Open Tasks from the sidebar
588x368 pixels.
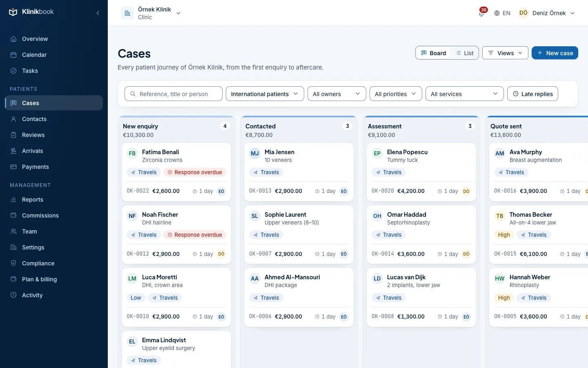point(54,71)
